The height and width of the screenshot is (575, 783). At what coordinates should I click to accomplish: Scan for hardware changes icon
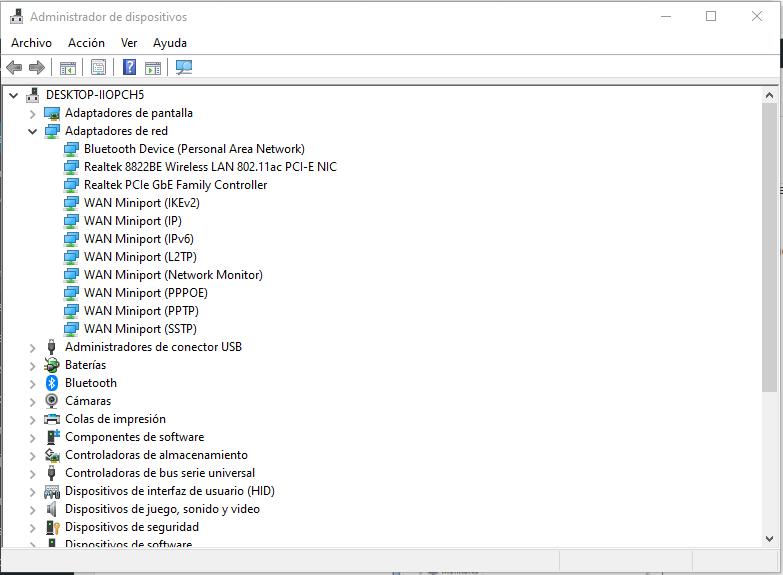184,67
